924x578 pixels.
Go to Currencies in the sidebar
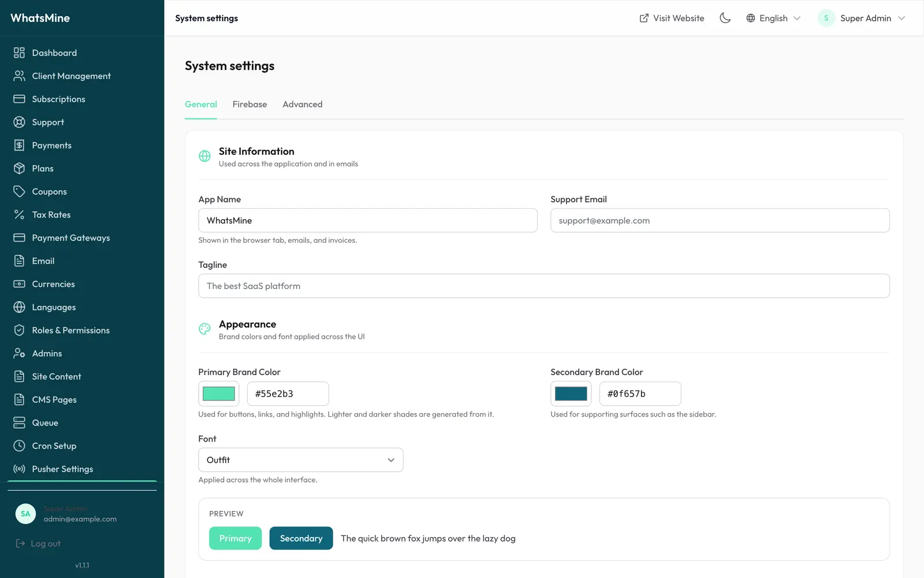coord(82,284)
